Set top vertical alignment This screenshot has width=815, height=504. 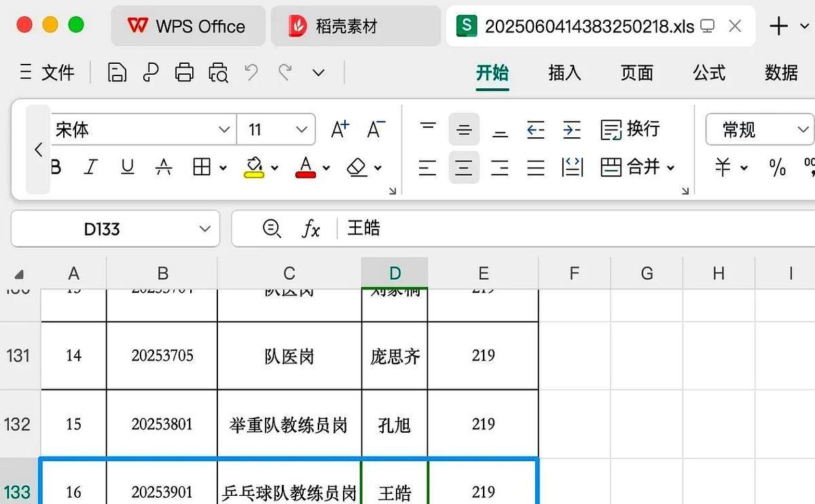(428, 129)
